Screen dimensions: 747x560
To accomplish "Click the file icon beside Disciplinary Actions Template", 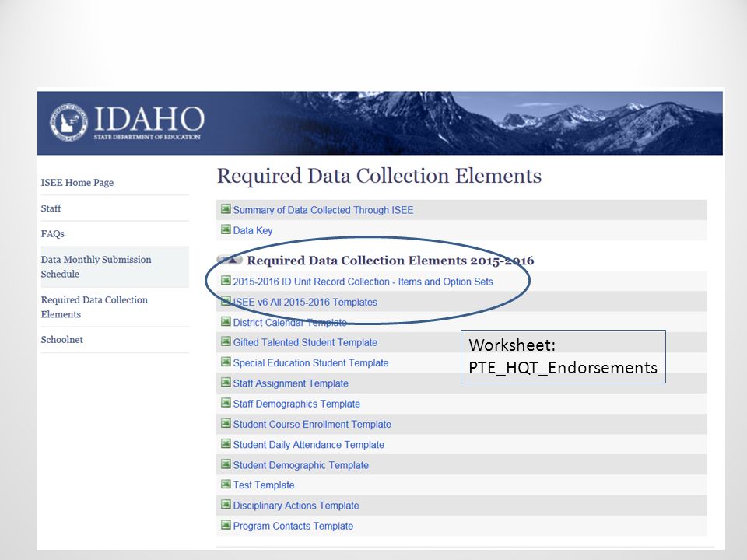I will click(x=226, y=505).
